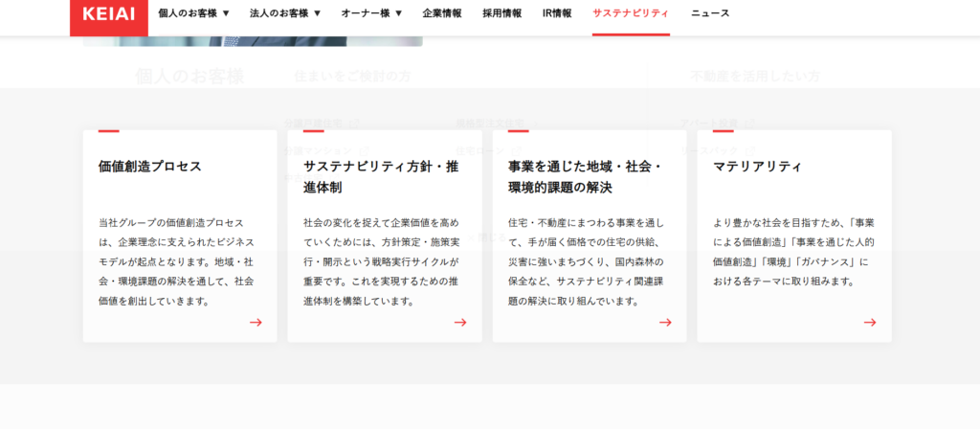
Task: Expand the 法人のお客様 dropdown menu
Action: [x=285, y=13]
